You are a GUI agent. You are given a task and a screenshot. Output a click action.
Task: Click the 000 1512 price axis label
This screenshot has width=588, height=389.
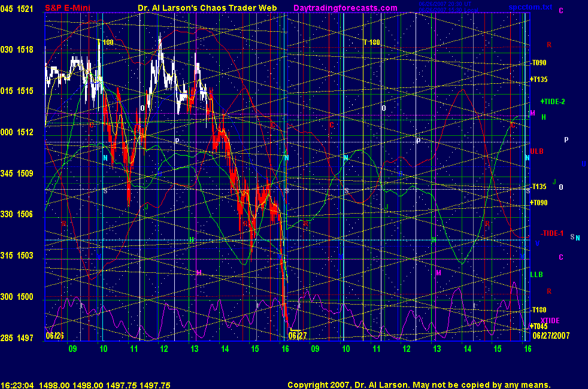pos(17,132)
